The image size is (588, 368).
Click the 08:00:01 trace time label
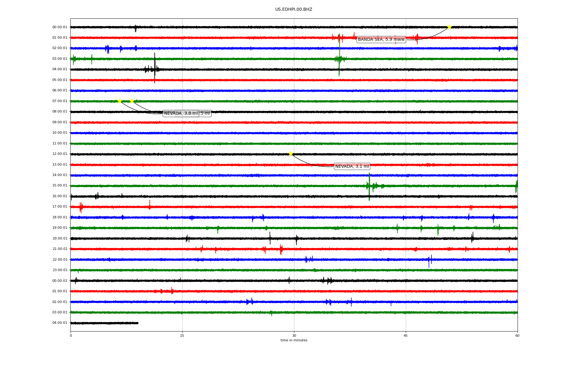(x=60, y=112)
